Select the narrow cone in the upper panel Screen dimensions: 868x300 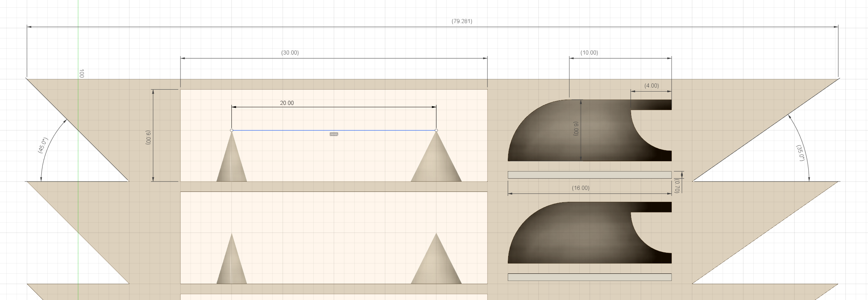[232, 156]
